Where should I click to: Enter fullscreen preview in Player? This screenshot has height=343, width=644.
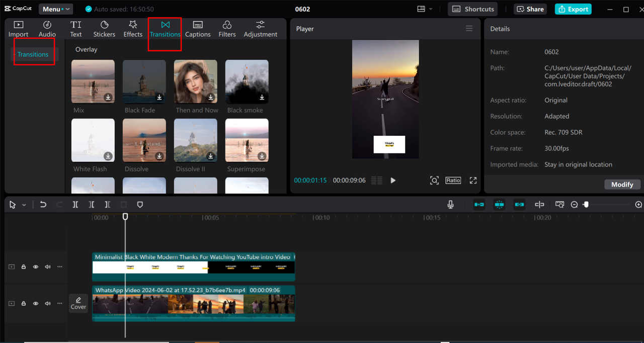coord(473,180)
